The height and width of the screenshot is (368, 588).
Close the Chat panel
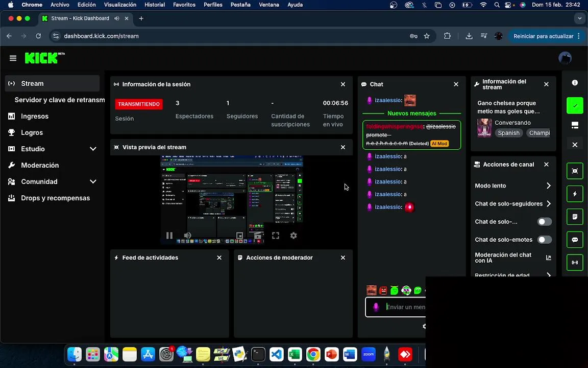456,84
